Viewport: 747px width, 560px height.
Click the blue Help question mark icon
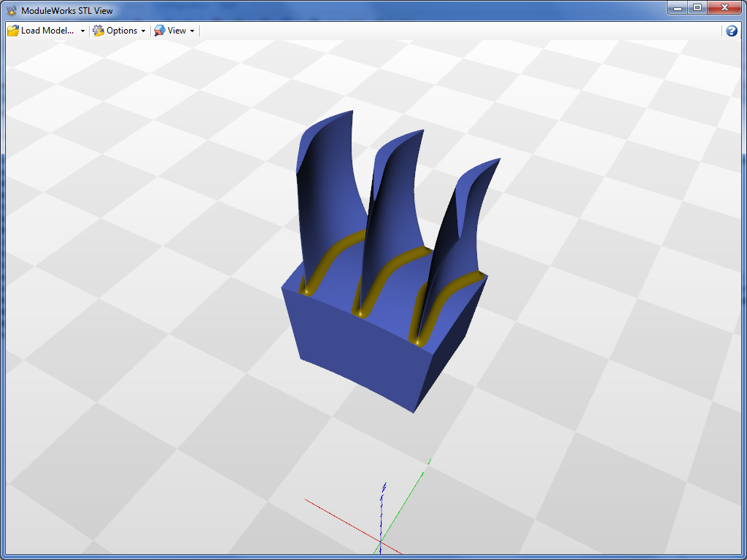point(731,31)
